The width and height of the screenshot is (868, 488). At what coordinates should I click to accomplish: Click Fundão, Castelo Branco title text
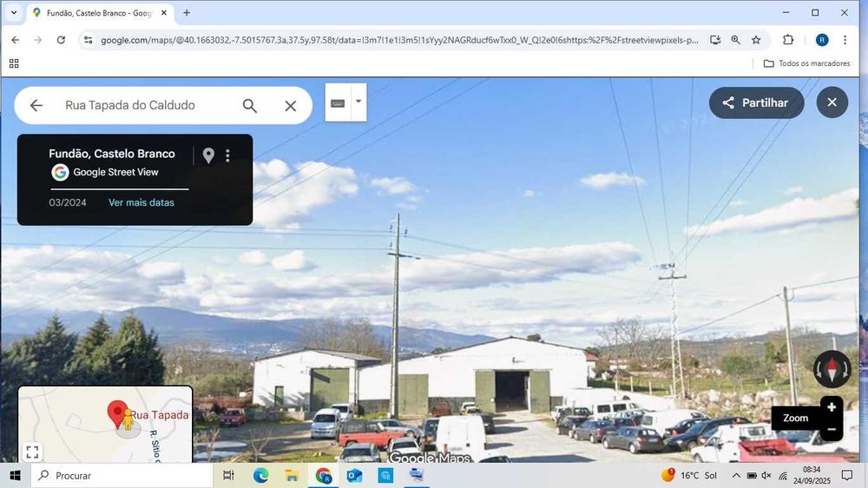pos(112,154)
